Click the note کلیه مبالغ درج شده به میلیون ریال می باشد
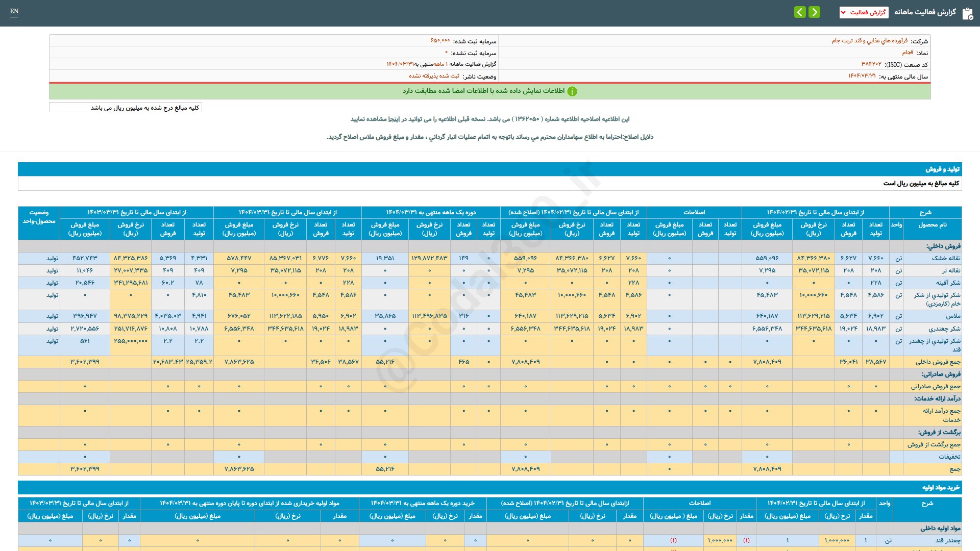 click(145, 108)
